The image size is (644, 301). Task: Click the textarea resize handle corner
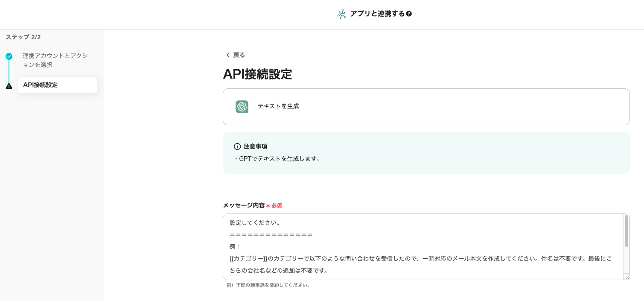pos(626,277)
